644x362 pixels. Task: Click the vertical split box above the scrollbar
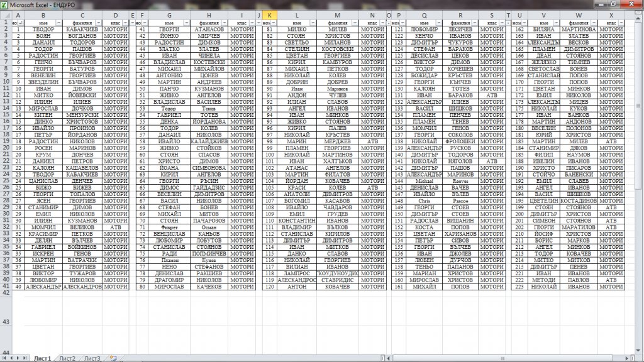click(x=638, y=14)
